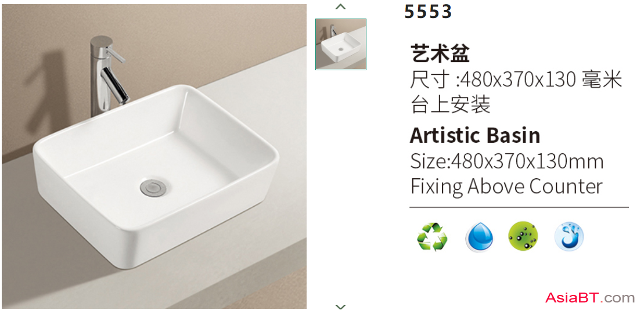Image resolution: width=644 pixels, height=310 pixels.
Task: Click the product number 5553
Action: (x=428, y=12)
